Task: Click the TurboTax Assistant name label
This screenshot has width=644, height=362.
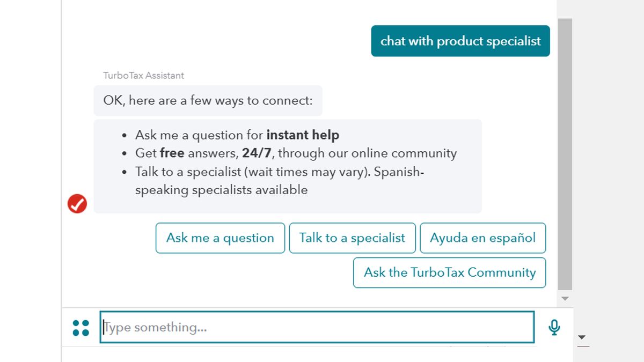Action: (143, 75)
